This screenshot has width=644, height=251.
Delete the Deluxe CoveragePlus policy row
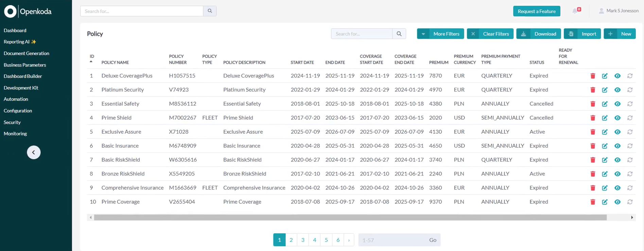(593, 76)
